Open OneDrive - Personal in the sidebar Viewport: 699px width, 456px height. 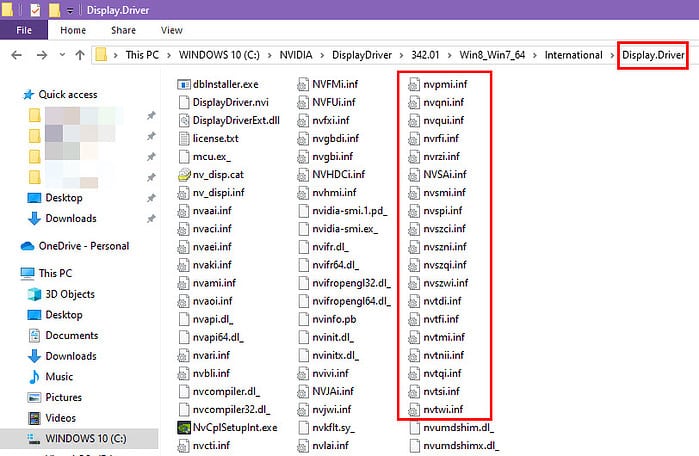[x=83, y=246]
